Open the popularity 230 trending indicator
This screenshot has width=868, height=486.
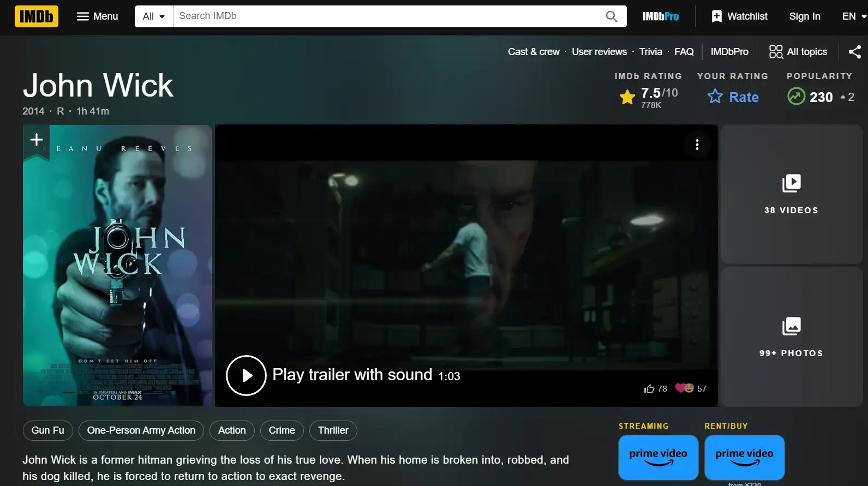click(821, 97)
